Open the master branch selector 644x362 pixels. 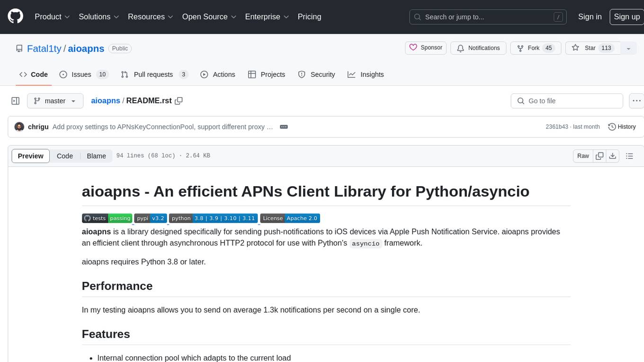click(x=55, y=101)
